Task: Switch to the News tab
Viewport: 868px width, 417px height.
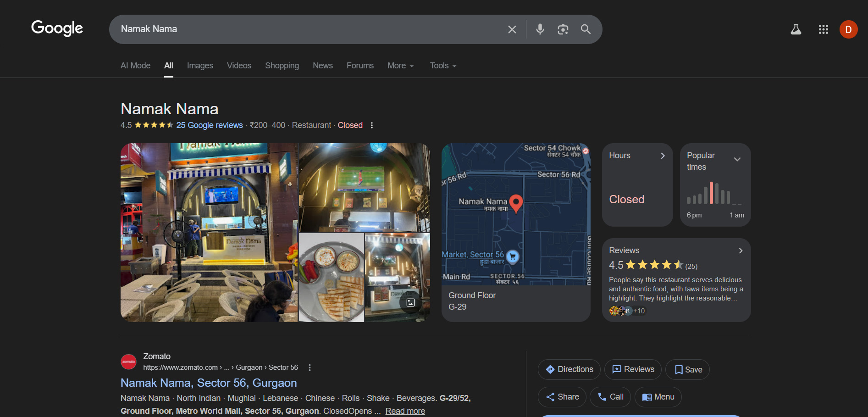Action: (322, 66)
